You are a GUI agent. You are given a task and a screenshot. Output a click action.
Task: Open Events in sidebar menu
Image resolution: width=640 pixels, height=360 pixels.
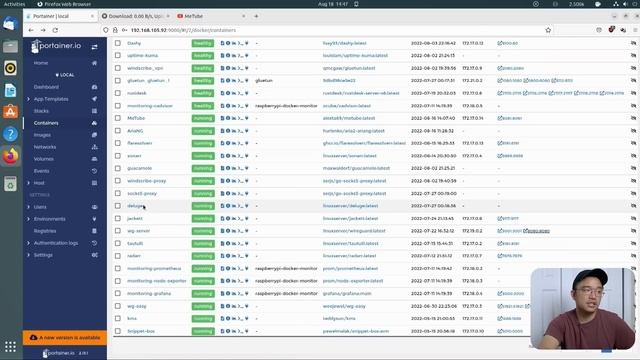tap(41, 171)
